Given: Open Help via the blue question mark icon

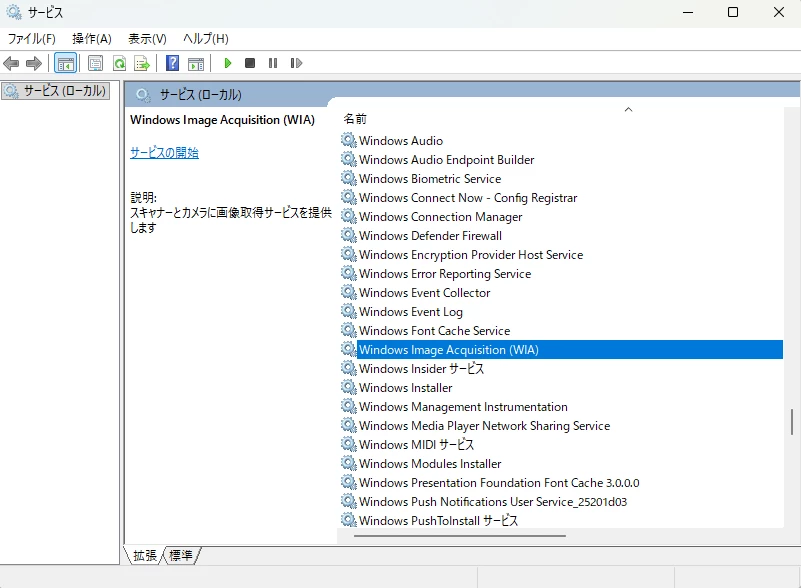Looking at the screenshot, I should (173, 63).
